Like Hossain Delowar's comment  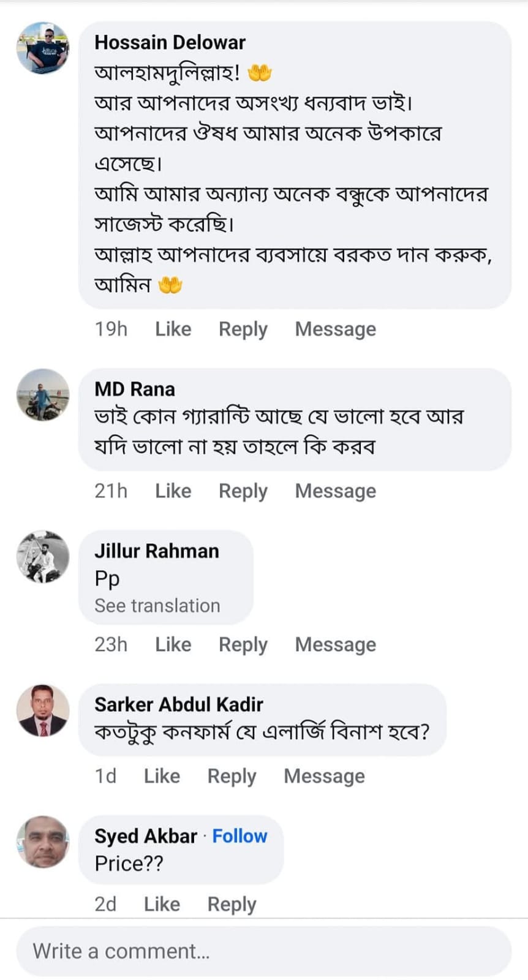pos(173,329)
